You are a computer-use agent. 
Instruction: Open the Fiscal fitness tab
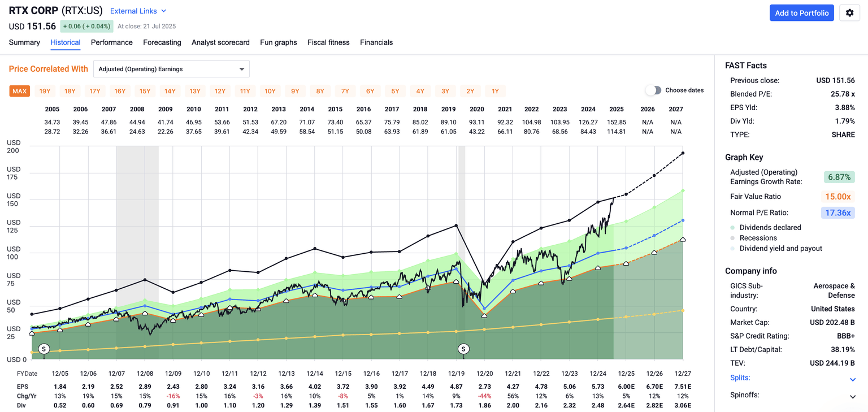(x=328, y=42)
